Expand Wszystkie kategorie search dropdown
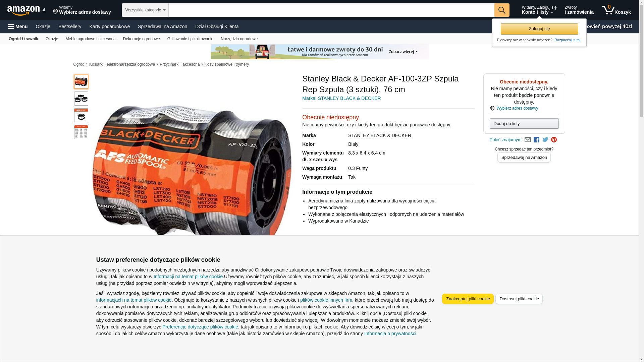 coord(145,10)
